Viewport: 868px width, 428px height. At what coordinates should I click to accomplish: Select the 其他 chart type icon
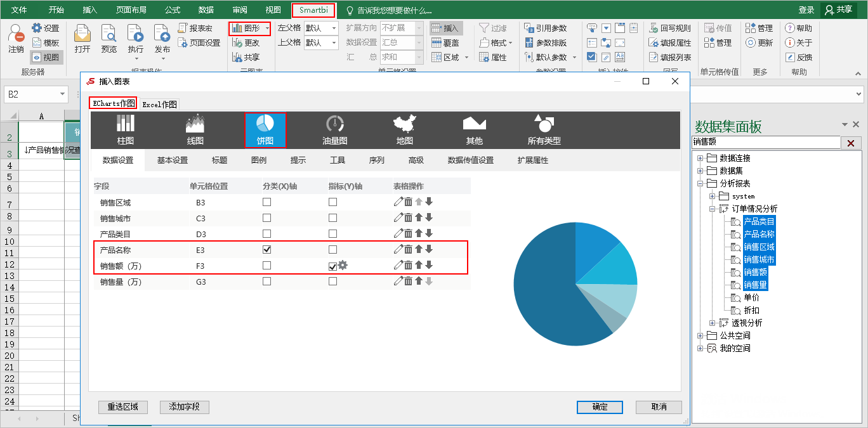point(474,130)
